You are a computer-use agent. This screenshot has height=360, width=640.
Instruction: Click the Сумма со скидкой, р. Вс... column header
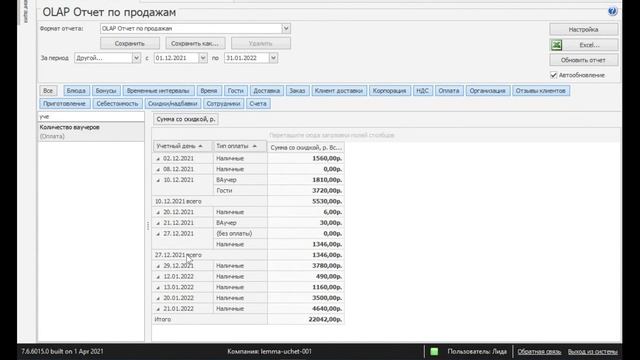pos(306,147)
